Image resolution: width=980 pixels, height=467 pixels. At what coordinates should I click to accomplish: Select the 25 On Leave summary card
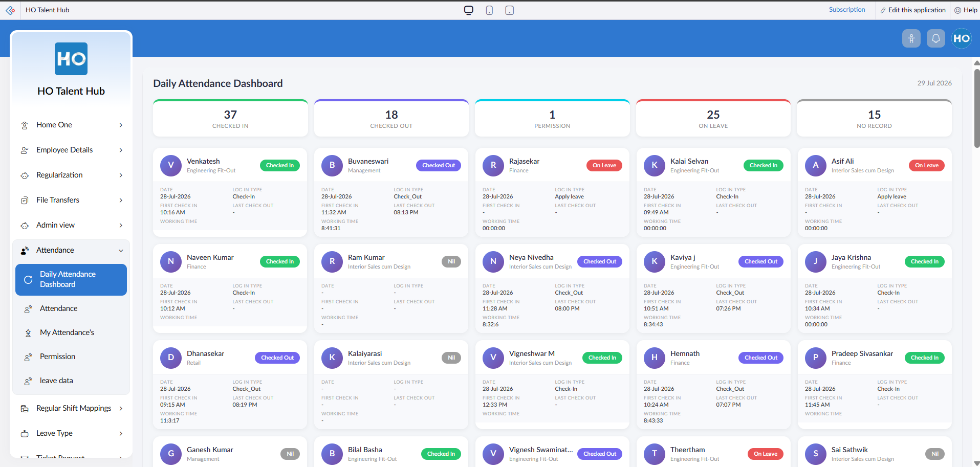coord(713,118)
